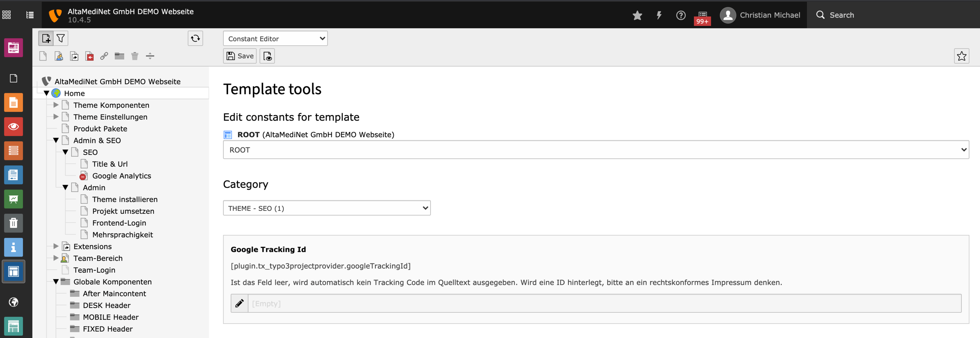Click the Save button
980x338 pixels.
[x=240, y=56]
